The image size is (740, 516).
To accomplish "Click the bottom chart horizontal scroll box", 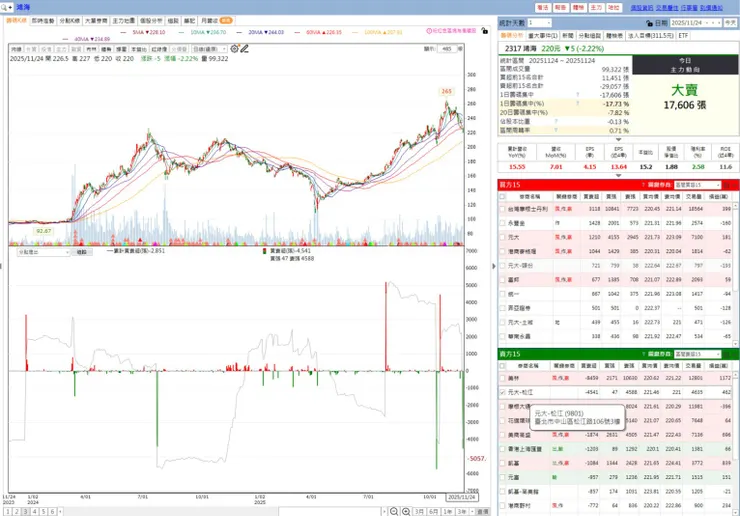I will coord(329,512).
